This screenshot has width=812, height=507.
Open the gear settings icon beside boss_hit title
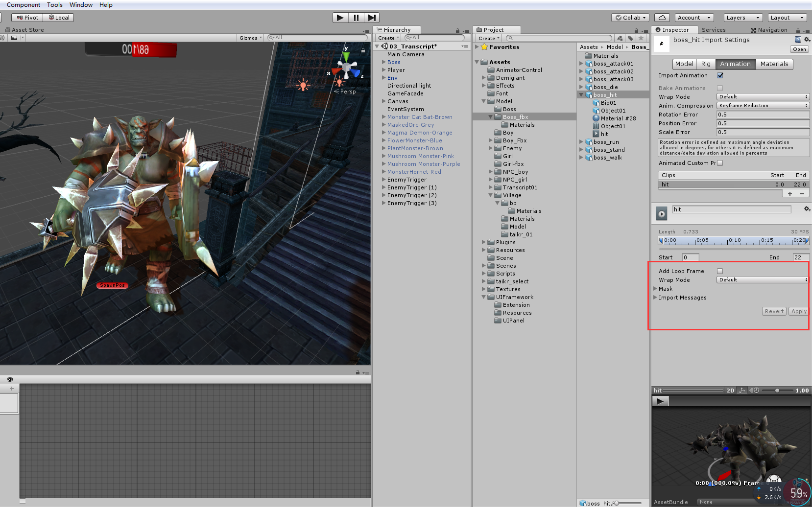[807, 40]
